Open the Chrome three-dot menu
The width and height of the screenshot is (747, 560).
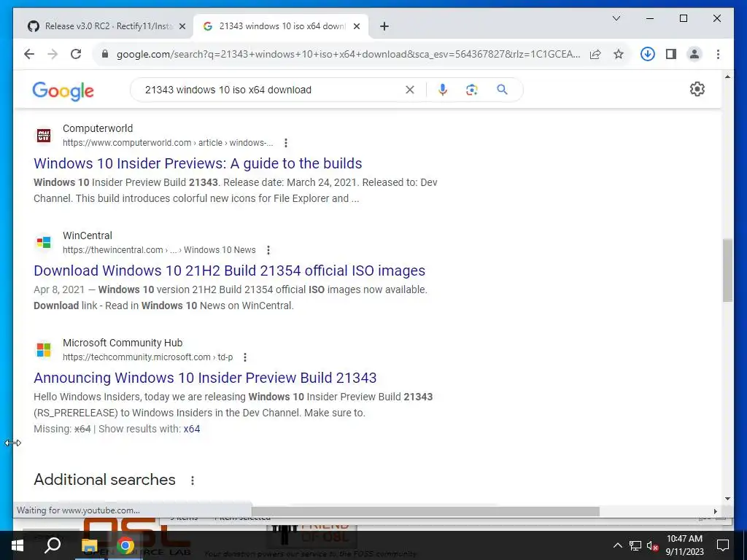tap(718, 54)
